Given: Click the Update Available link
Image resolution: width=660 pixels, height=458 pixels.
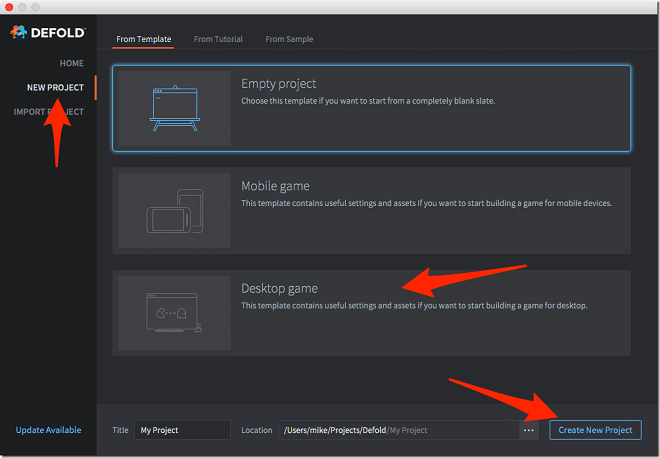Looking at the screenshot, I should point(48,430).
